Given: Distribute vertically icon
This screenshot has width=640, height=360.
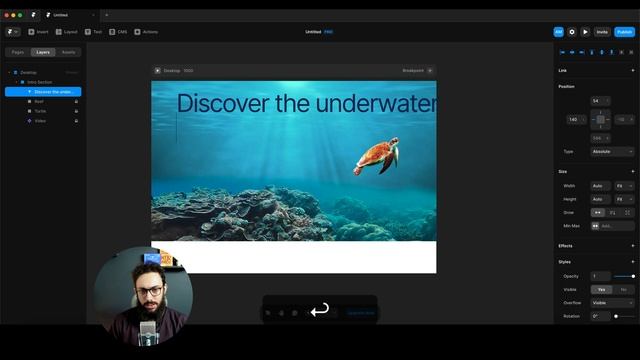Looking at the screenshot, I should (x=631, y=52).
